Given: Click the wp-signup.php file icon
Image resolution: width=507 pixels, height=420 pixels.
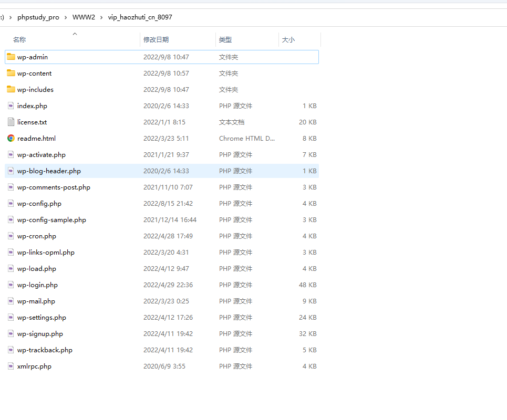Looking at the screenshot, I should pyautogui.click(x=11, y=333).
